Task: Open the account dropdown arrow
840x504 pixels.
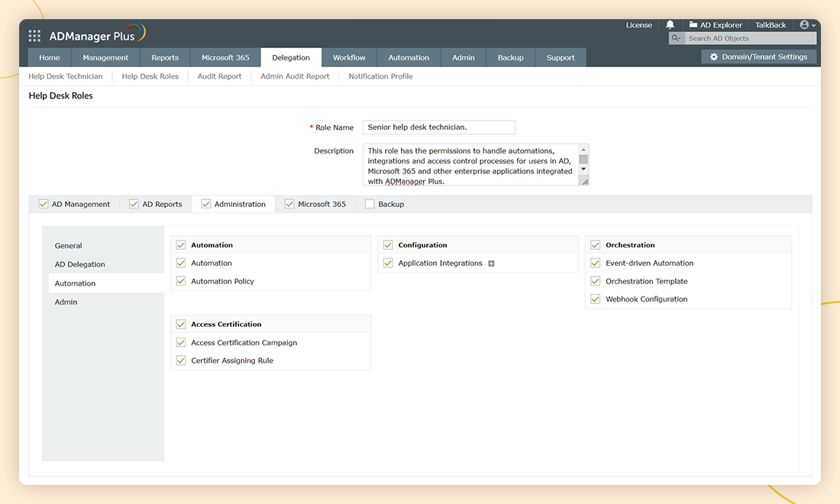Action: pos(813,26)
